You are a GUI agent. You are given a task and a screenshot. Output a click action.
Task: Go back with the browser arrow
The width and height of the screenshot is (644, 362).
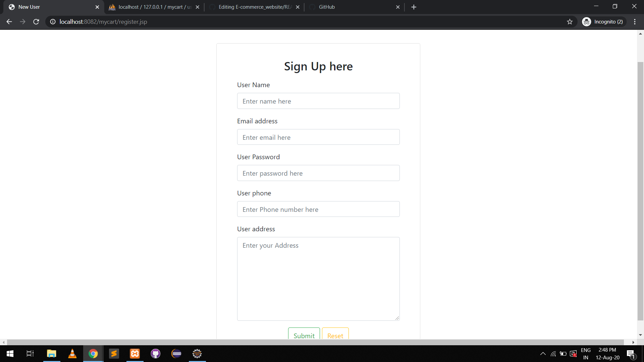click(x=9, y=22)
